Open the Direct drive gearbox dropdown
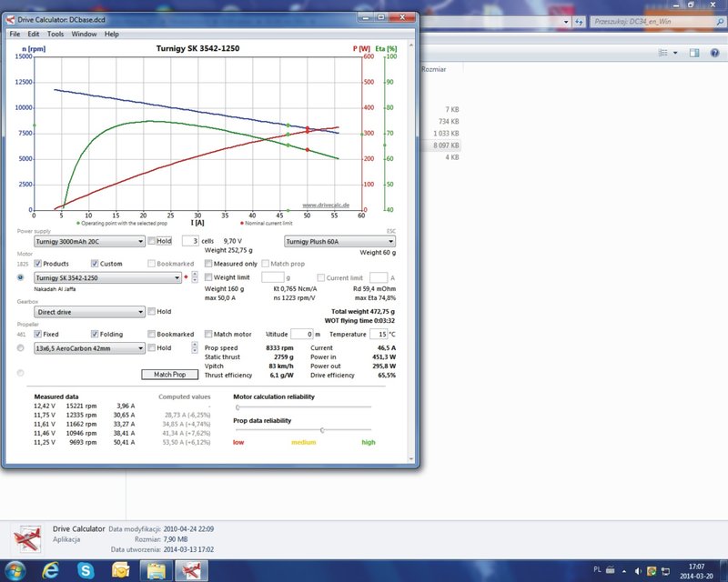 pyautogui.click(x=89, y=312)
